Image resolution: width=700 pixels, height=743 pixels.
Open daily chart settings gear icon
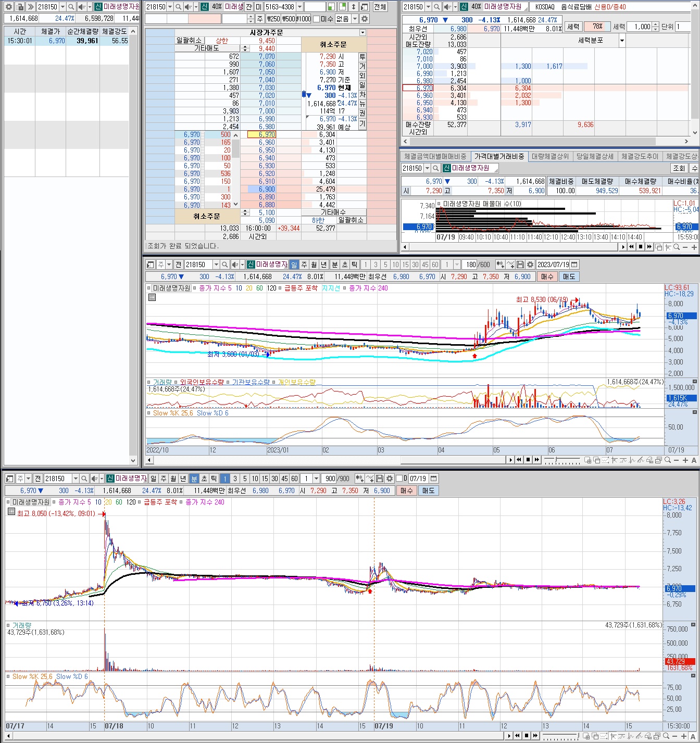[530, 265]
